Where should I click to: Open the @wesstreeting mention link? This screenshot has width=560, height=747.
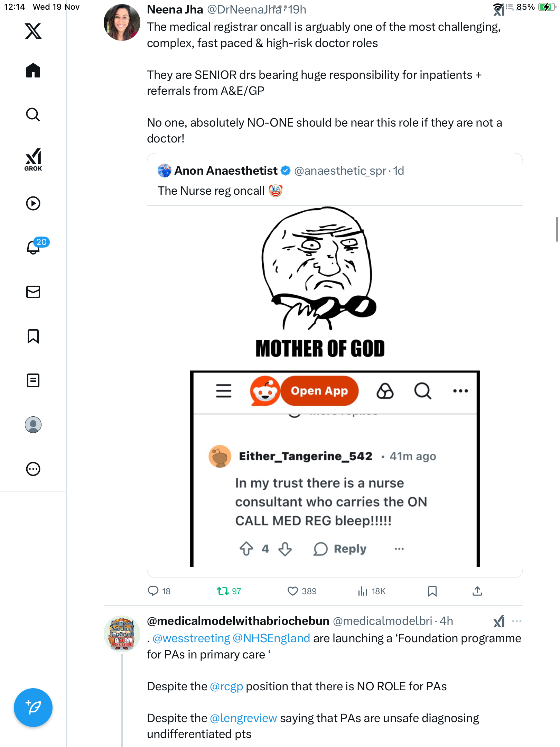pyautogui.click(x=191, y=638)
